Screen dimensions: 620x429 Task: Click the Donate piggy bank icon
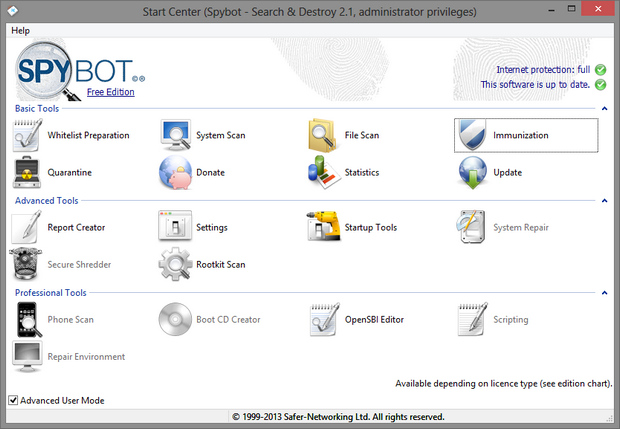point(176,172)
